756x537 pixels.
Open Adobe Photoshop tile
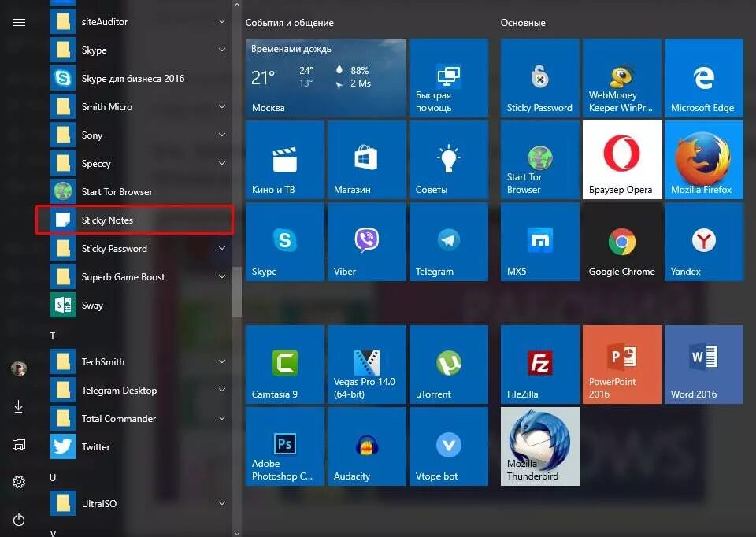click(285, 446)
